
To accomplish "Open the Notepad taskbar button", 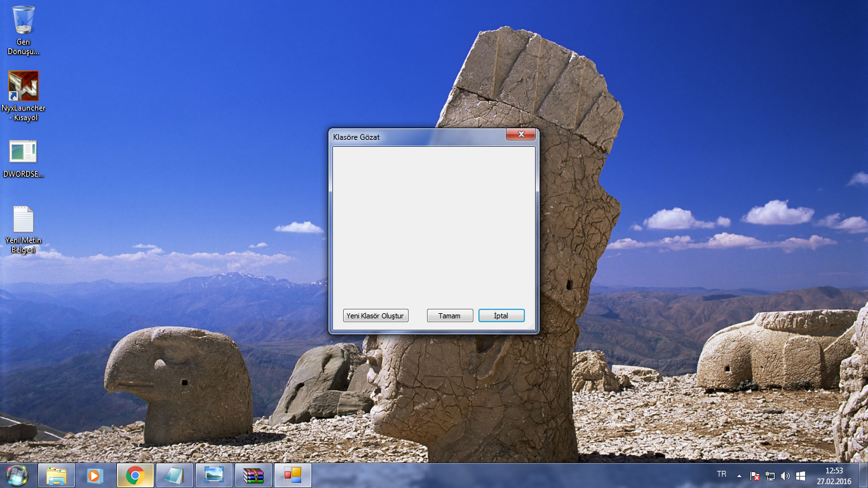I will coord(174,475).
